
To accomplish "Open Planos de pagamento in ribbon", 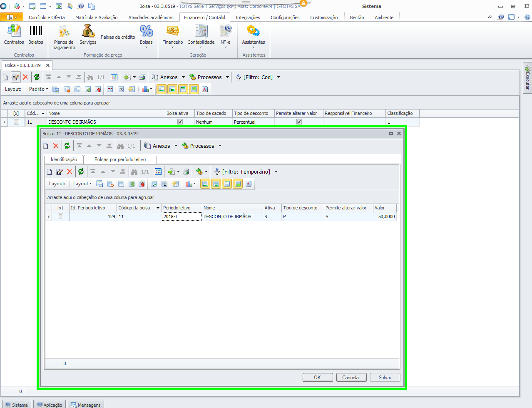I will click(x=64, y=37).
